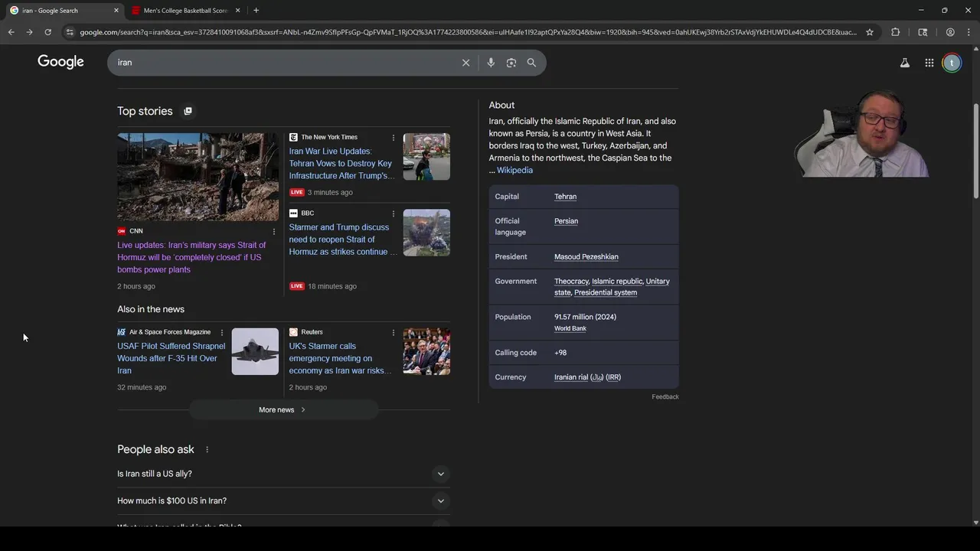Click the magnifying glass search button

531,63
